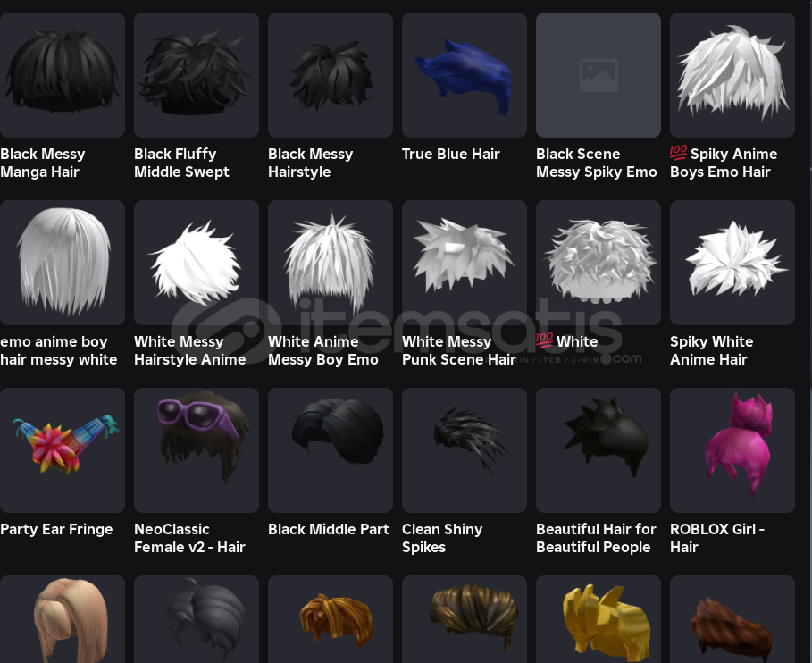
Task: Pick the pink ROBLOX Girl - Hair thumbnail
Action: click(x=732, y=450)
